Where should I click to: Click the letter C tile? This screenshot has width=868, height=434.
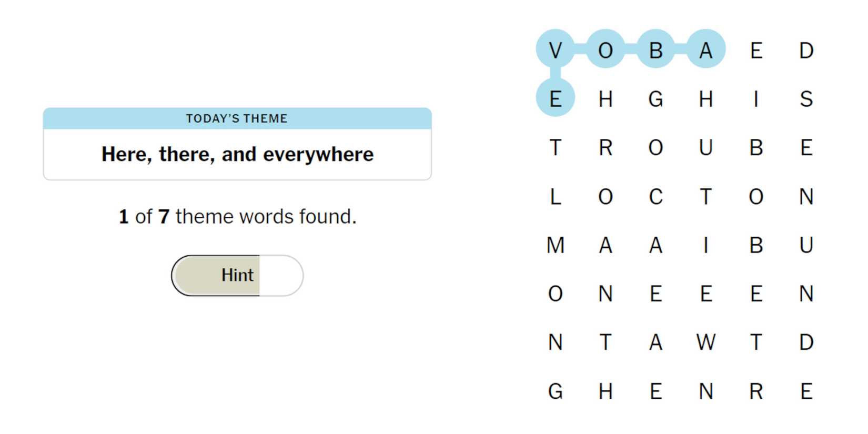pyautogui.click(x=655, y=197)
